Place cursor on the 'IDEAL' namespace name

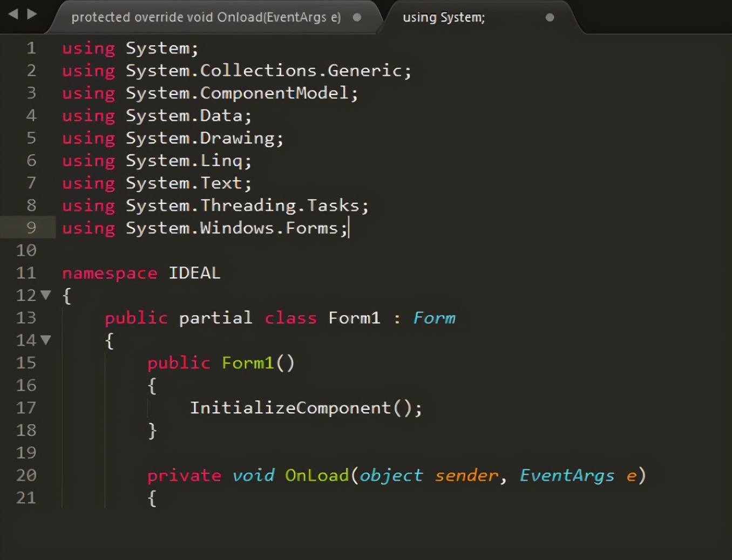[x=194, y=273]
